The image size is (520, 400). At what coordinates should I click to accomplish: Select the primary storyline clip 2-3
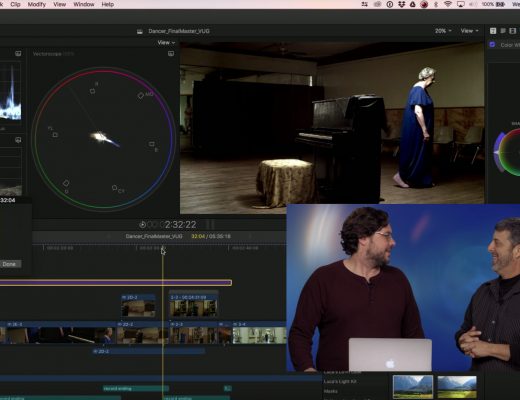click(x=193, y=333)
